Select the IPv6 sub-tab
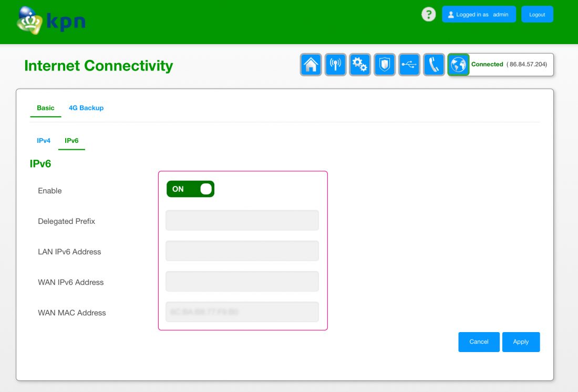Viewport: 578px width, 392px height. tap(71, 141)
